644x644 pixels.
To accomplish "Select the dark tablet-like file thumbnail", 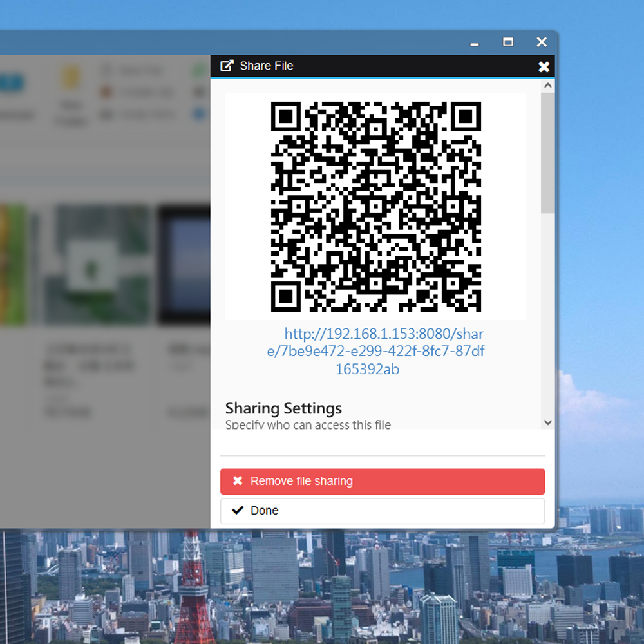I will point(185,264).
